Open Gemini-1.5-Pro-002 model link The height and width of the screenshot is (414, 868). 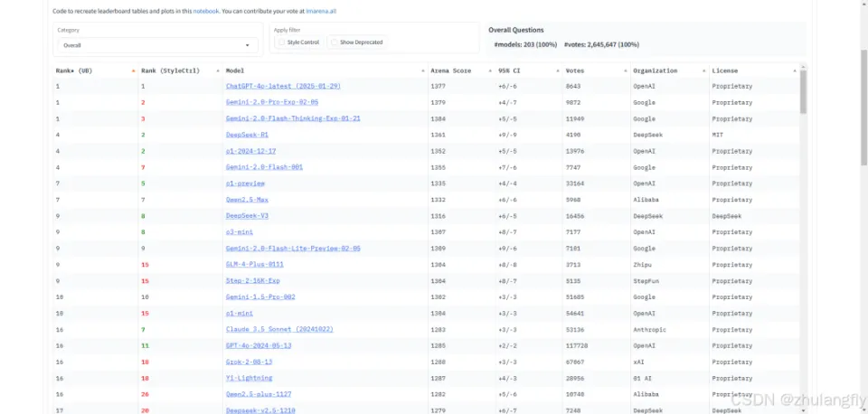(x=260, y=296)
